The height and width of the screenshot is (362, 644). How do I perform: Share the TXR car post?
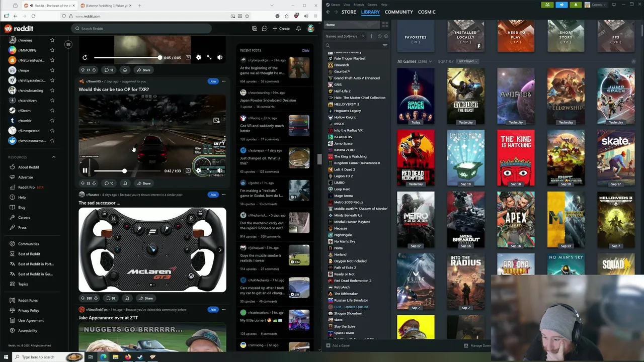[144, 184]
